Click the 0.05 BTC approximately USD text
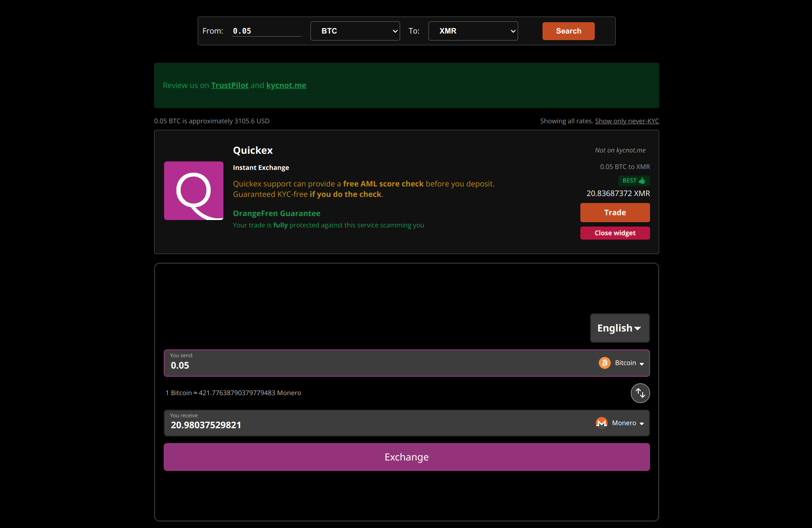The image size is (812, 528). pos(212,121)
